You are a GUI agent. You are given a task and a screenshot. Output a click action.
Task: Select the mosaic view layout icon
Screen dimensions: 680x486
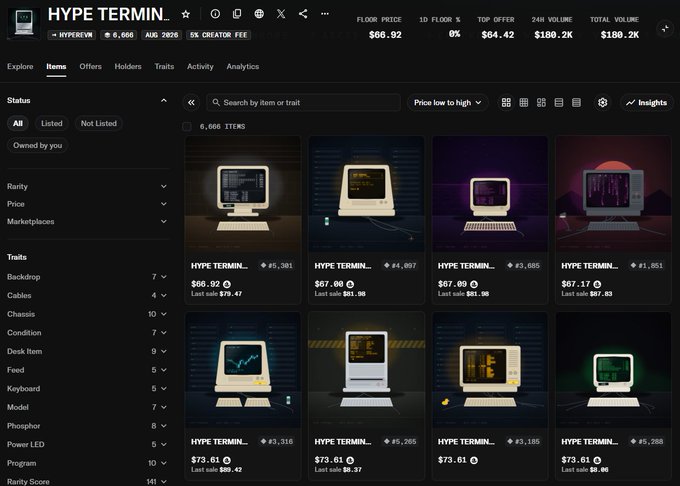click(x=541, y=103)
